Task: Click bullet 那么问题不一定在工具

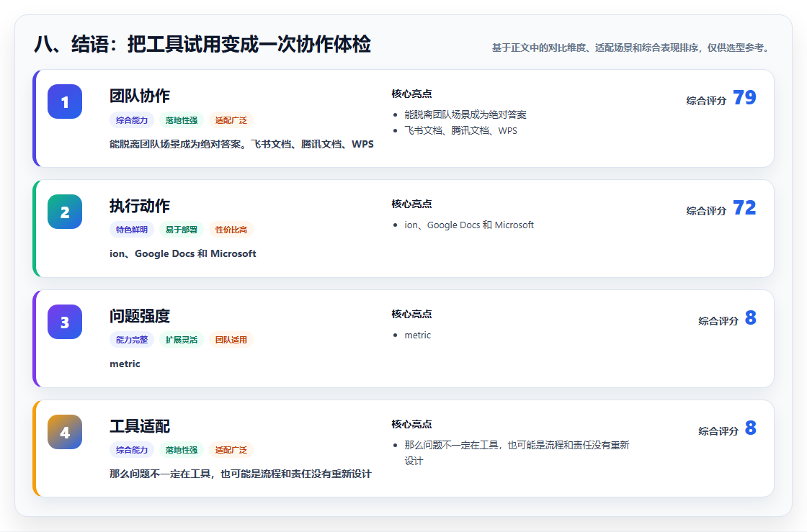Action: tap(517, 453)
